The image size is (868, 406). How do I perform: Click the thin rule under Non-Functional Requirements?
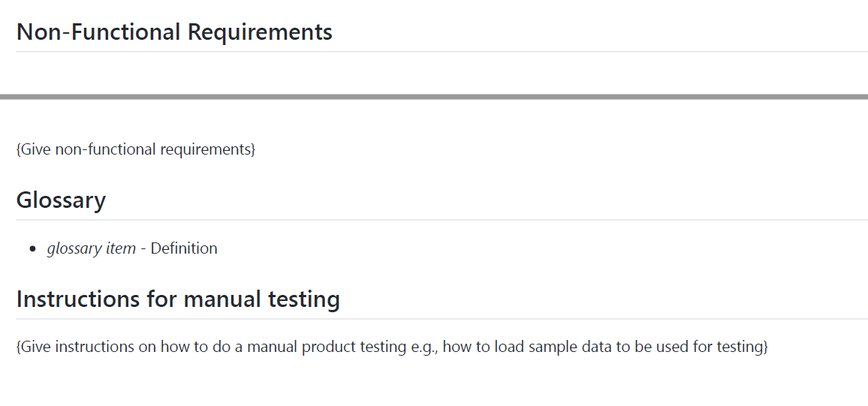[x=442, y=52]
